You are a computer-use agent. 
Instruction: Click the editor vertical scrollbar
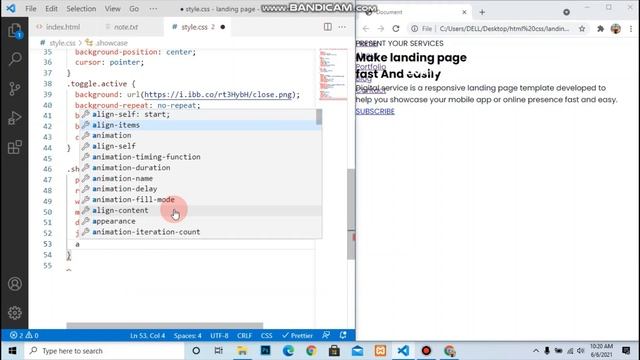351,214
